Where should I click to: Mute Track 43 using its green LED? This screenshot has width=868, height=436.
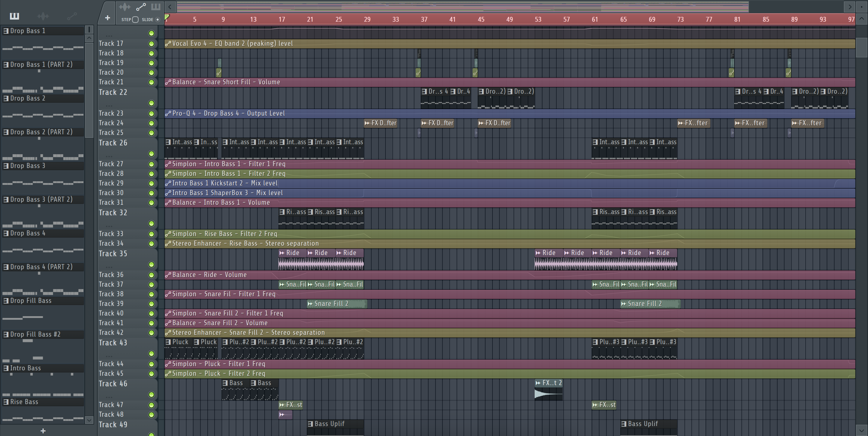pyautogui.click(x=151, y=353)
